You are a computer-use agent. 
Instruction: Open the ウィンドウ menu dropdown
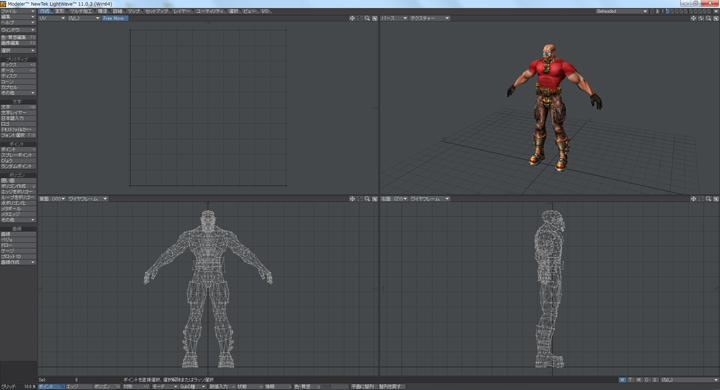coord(18,30)
